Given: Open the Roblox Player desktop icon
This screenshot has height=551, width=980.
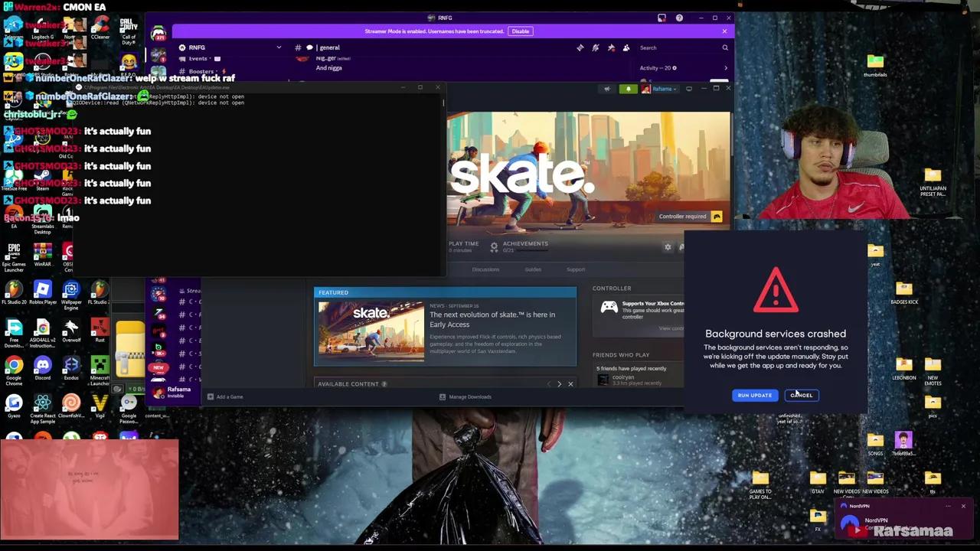Looking at the screenshot, I should click(42, 292).
